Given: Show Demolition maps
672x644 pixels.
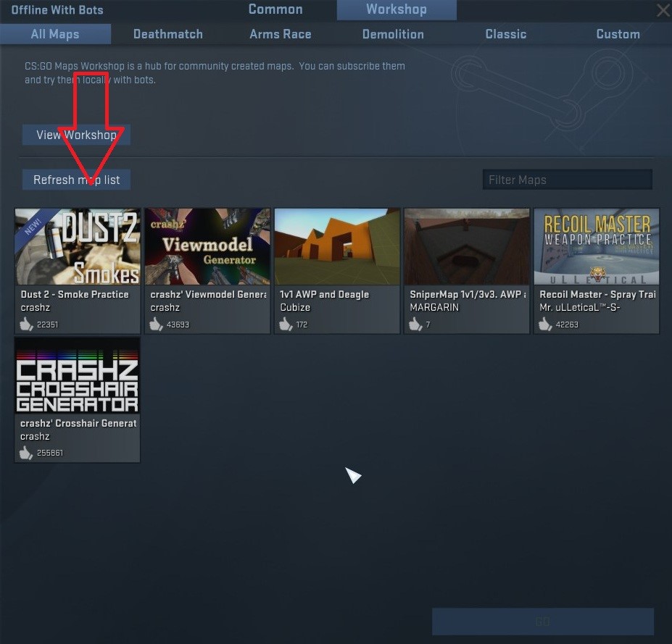Looking at the screenshot, I should pyautogui.click(x=393, y=34).
